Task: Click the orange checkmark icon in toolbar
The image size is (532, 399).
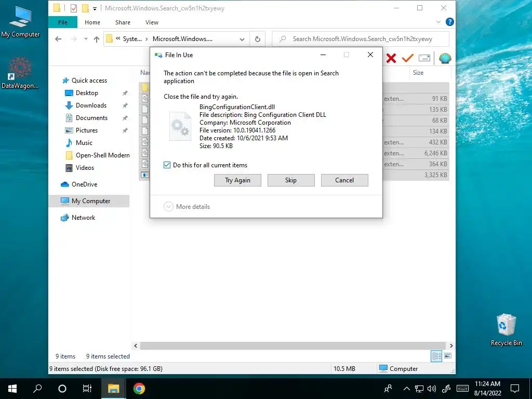Action: 407,58
